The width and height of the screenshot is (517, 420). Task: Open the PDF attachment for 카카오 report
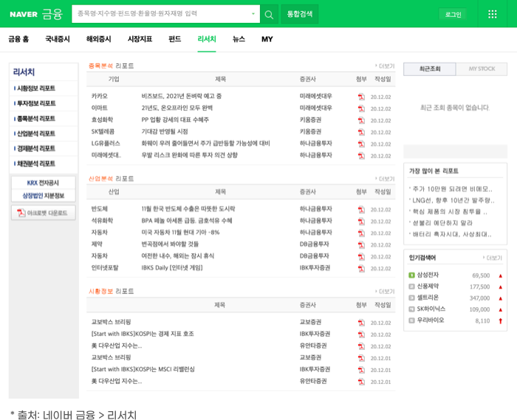pos(361,96)
